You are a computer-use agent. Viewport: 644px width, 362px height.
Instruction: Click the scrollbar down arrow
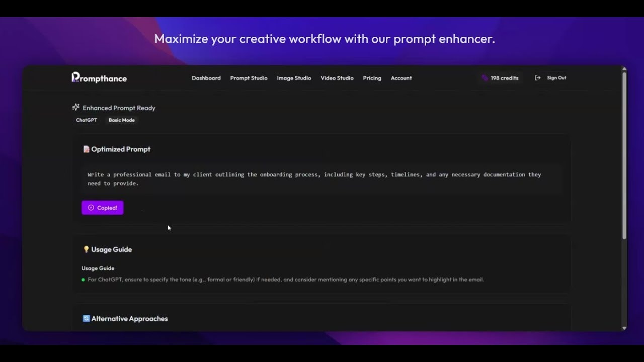point(624,328)
